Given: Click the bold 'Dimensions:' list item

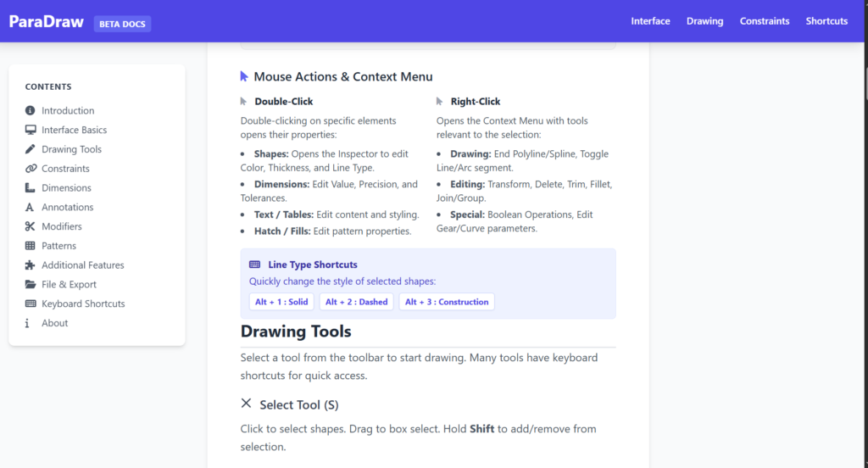Looking at the screenshot, I should coord(281,184).
